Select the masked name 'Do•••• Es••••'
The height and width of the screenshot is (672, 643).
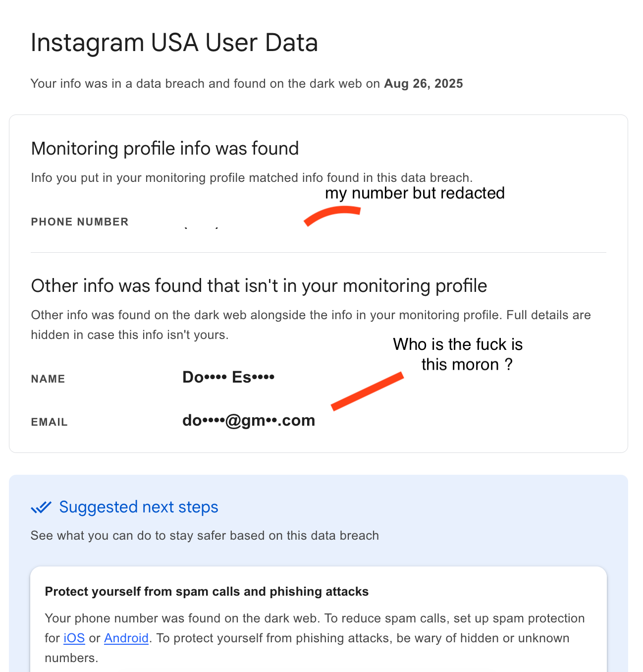click(x=228, y=378)
